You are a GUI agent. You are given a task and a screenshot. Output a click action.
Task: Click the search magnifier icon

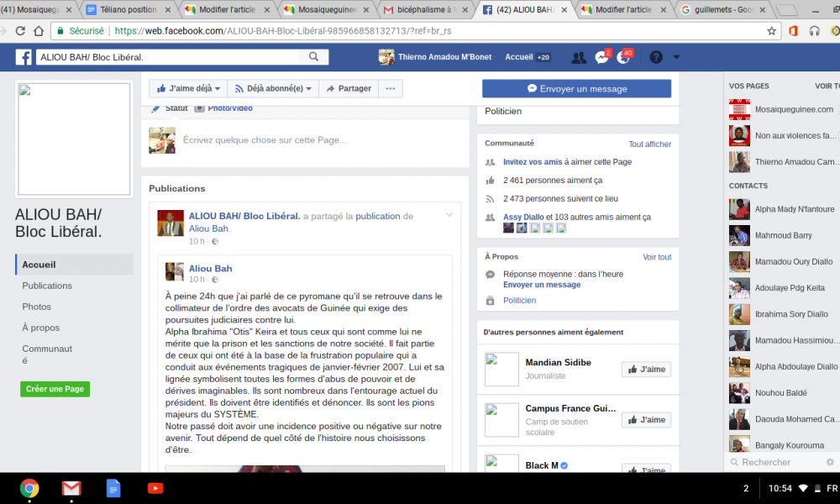314,57
